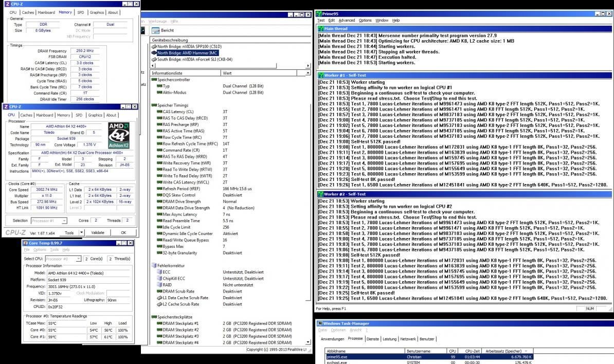
Task: Click the nVIDIA SPP100 North Bridge chip icon
Action: pyautogui.click(x=154, y=47)
